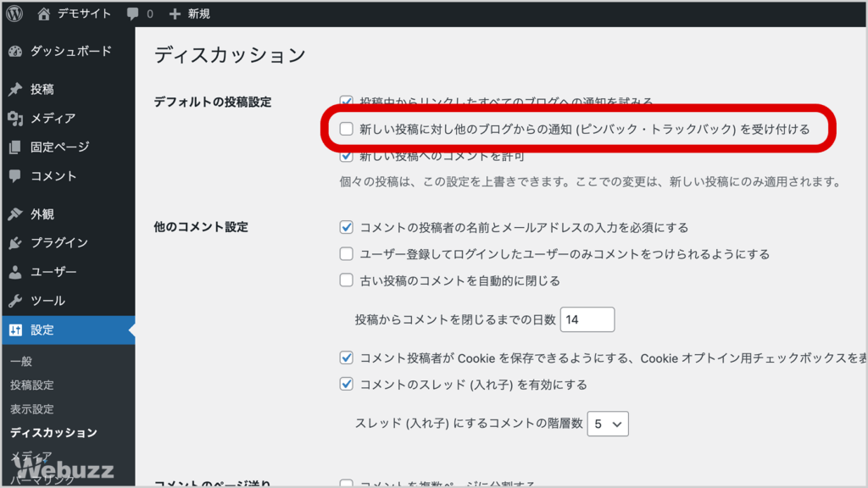Viewport: 868px width, 488px height.
Task: Enable pingback and trackback acceptance checkbox
Action: click(346, 129)
